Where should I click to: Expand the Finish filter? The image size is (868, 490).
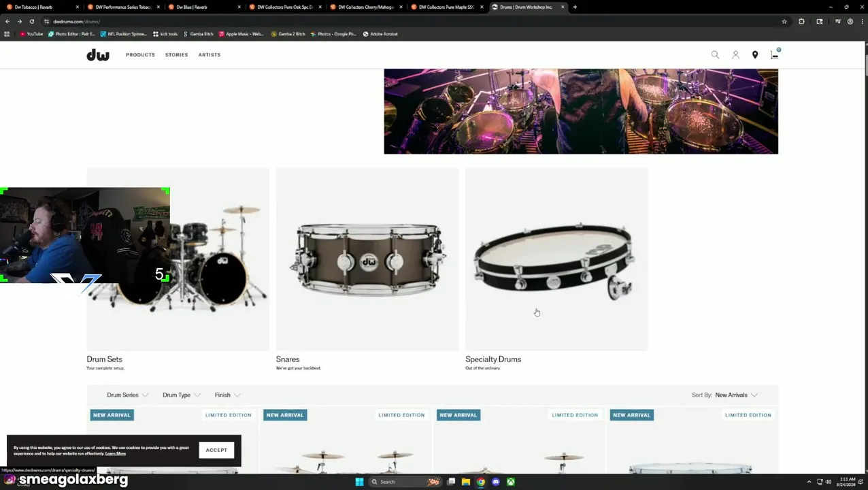(227, 395)
